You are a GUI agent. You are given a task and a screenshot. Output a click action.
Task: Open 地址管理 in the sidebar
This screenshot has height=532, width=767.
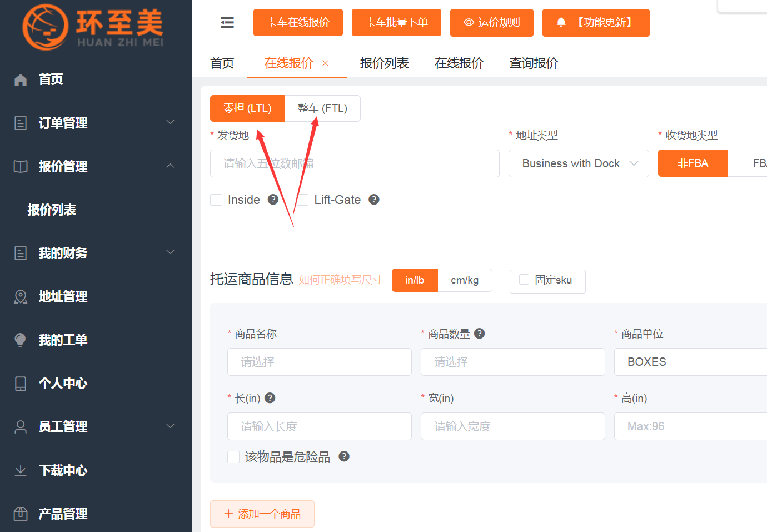96,296
